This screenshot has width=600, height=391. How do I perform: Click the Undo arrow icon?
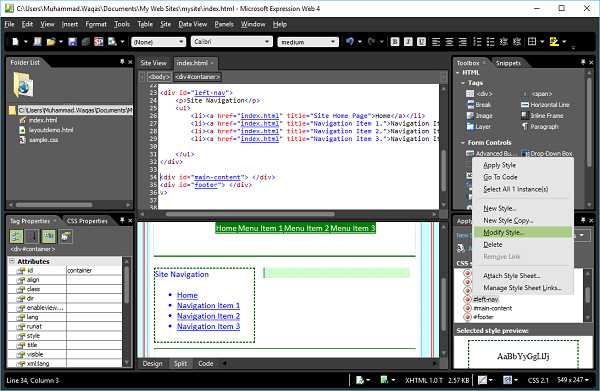(x=350, y=42)
